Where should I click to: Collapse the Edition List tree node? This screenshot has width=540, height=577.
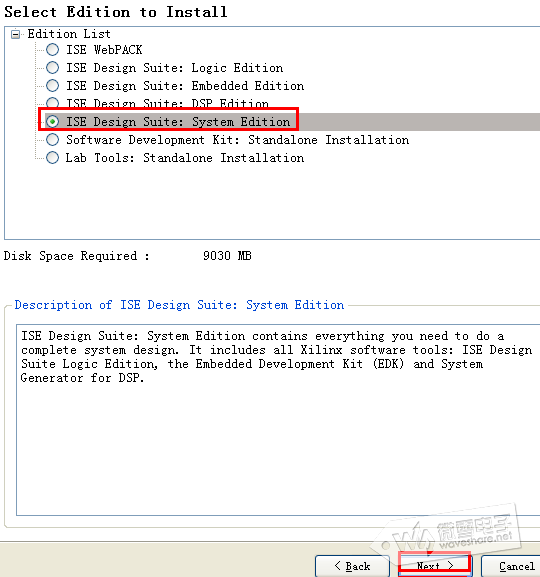[x=15, y=35]
